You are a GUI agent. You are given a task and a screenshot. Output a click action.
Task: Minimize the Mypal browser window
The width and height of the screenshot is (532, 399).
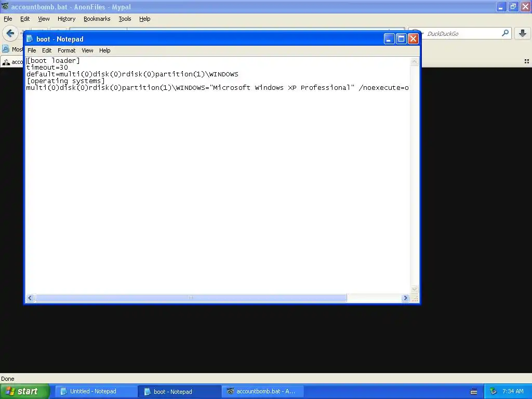click(x=501, y=6)
